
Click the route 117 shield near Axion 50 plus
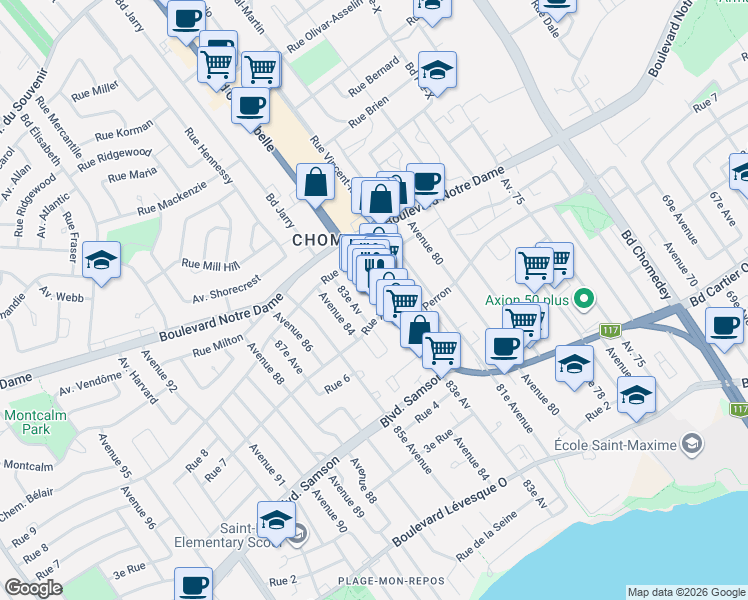coord(610,330)
